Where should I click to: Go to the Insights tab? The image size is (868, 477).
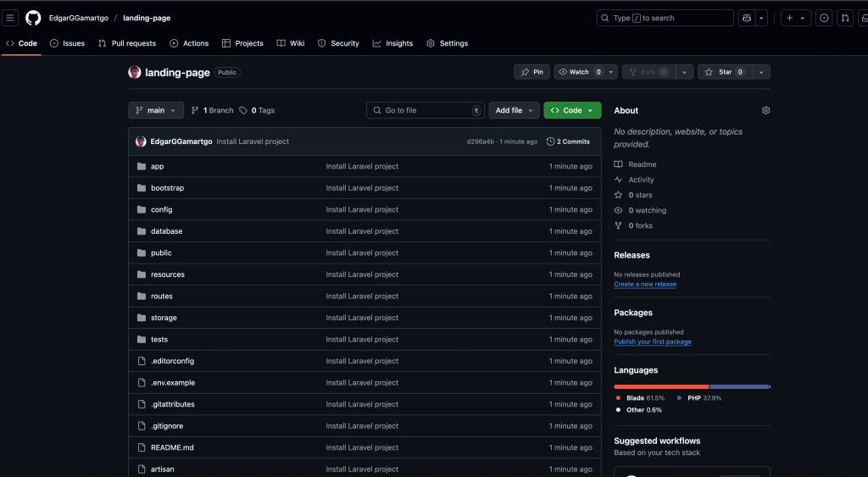point(392,43)
